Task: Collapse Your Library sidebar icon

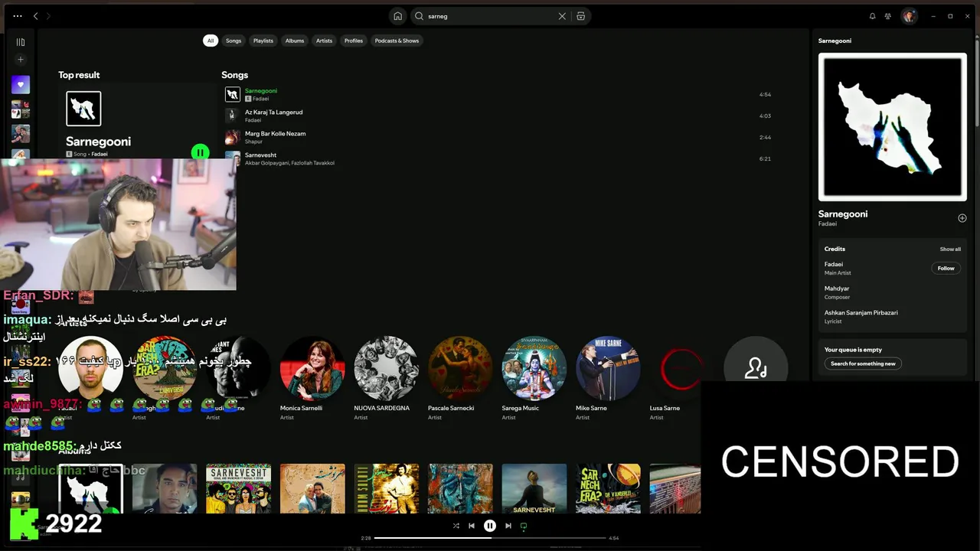Action: point(21,42)
